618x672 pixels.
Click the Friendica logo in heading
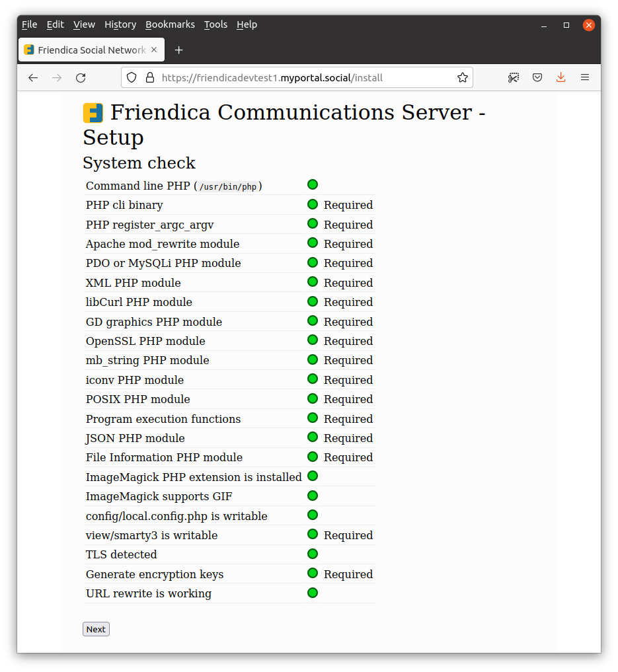pos(93,113)
